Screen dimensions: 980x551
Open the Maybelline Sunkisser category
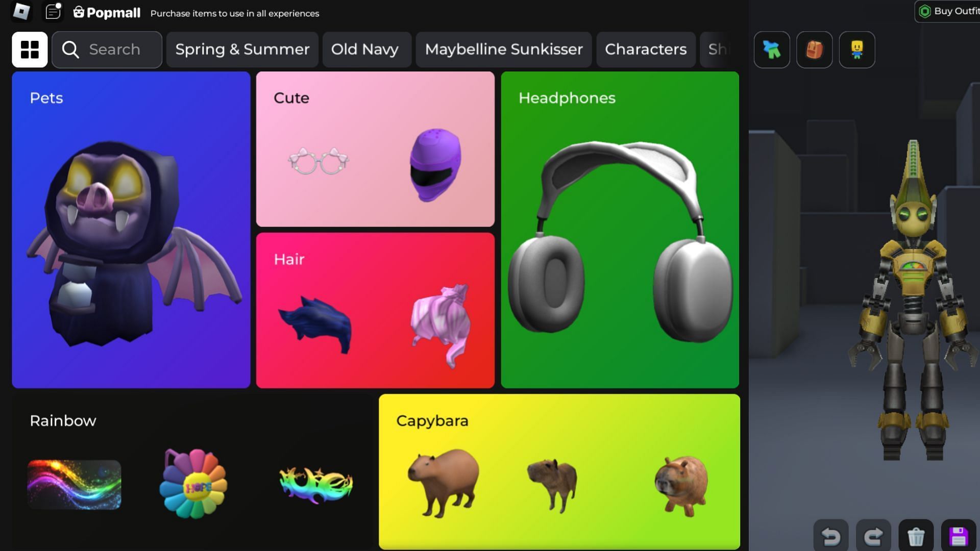pyautogui.click(x=503, y=48)
